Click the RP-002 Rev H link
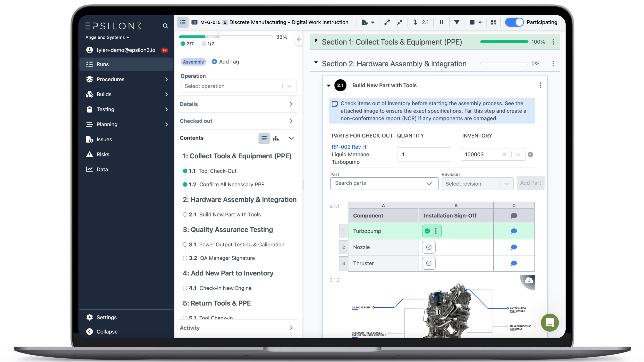 [349, 147]
